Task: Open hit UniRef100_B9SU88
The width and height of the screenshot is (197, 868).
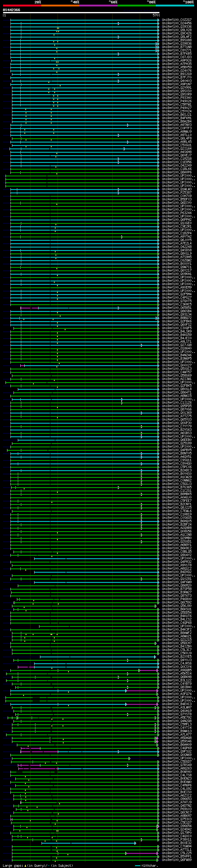Action: [x=177, y=40]
